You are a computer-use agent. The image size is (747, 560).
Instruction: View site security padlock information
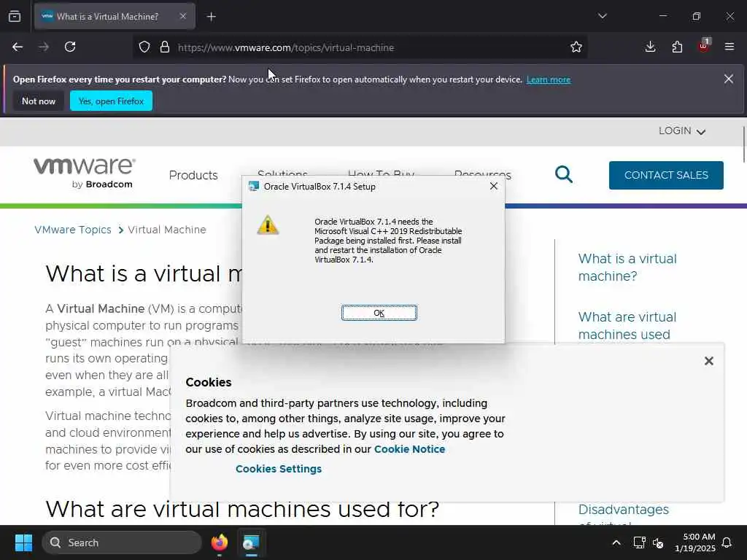[x=165, y=47]
